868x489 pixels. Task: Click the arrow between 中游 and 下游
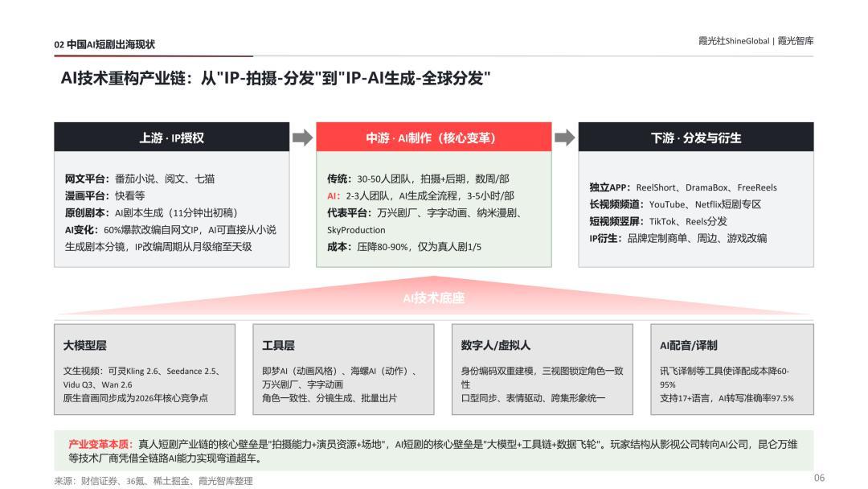click(x=565, y=137)
